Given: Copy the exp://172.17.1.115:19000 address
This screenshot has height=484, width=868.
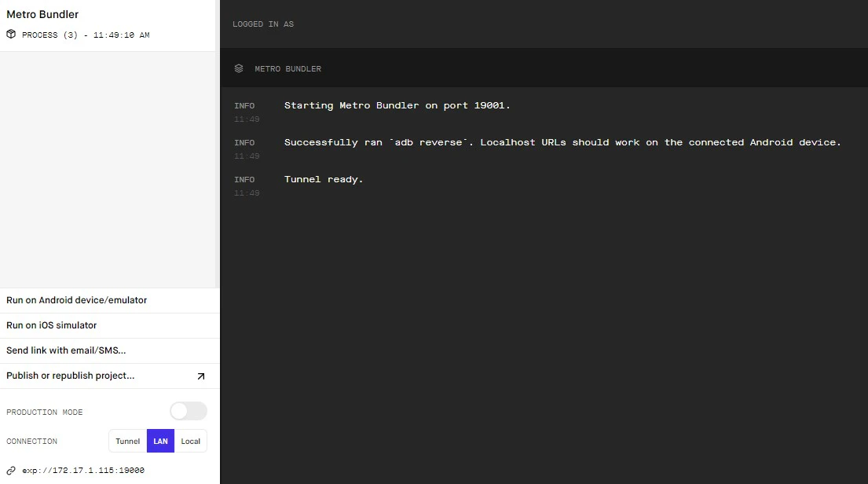Looking at the screenshot, I should click(x=83, y=471).
